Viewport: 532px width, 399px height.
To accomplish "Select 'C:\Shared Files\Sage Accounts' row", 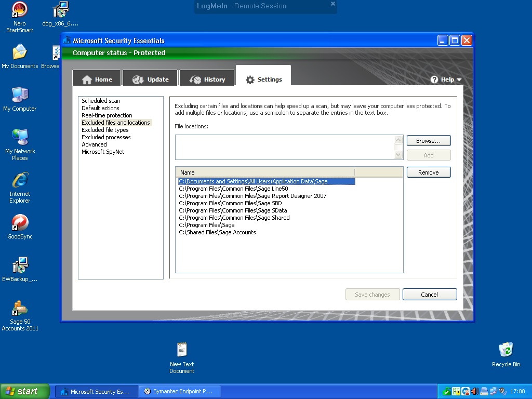I will point(217,232).
